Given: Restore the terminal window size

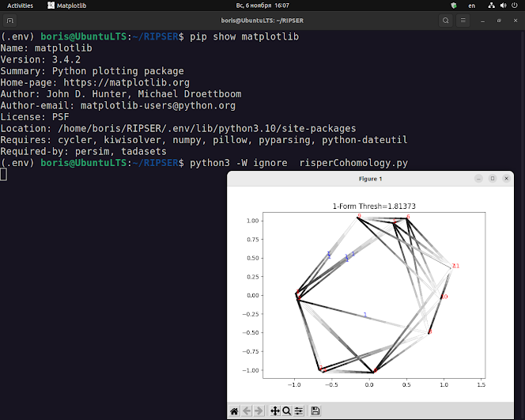Looking at the screenshot, I should [x=499, y=21].
